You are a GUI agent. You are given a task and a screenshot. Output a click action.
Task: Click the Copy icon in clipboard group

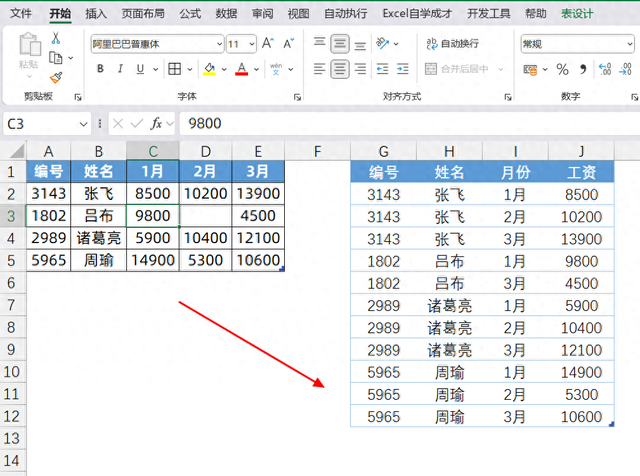pos(56,58)
